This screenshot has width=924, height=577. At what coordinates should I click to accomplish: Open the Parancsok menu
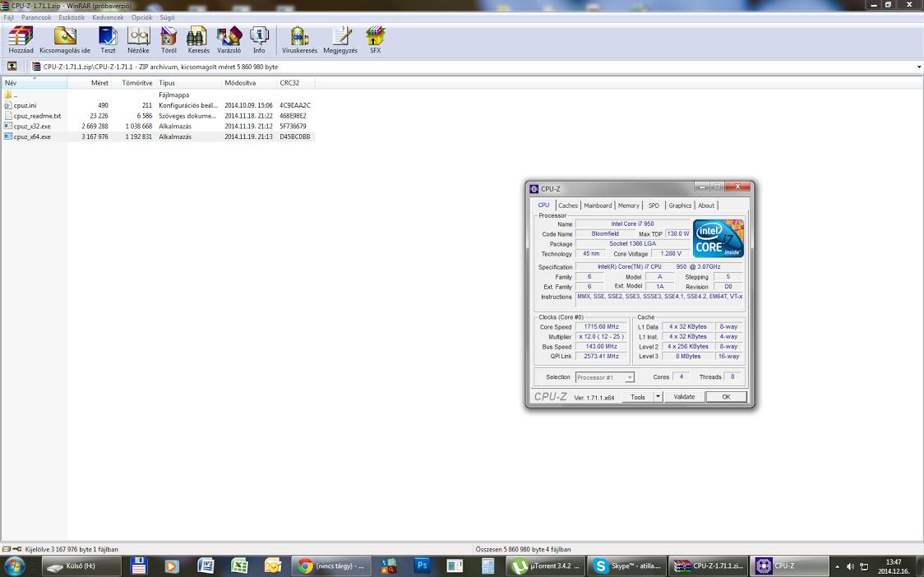point(36,18)
